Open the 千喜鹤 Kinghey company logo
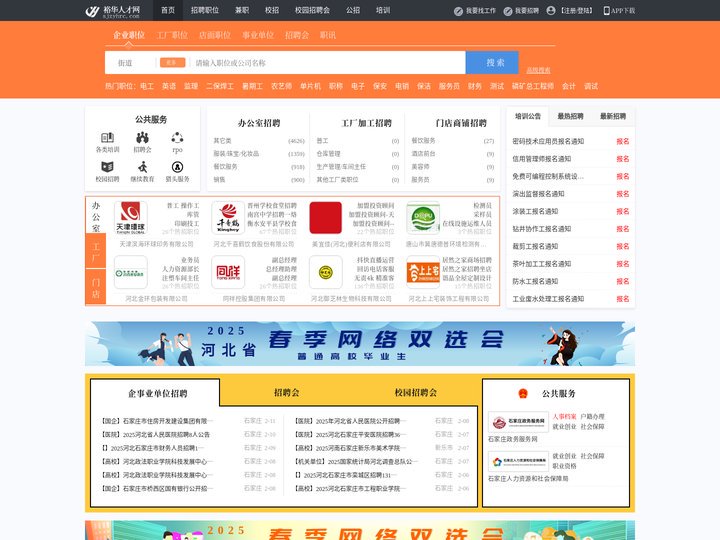Screen dimensions: 720x540 (x=228, y=218)
